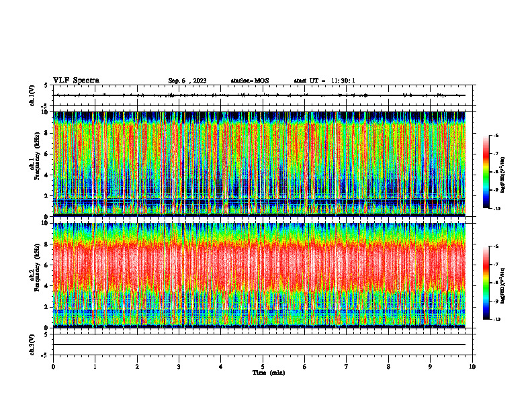Click time axis tick label "5"
The image size is (532, 411).
point(263,367)
